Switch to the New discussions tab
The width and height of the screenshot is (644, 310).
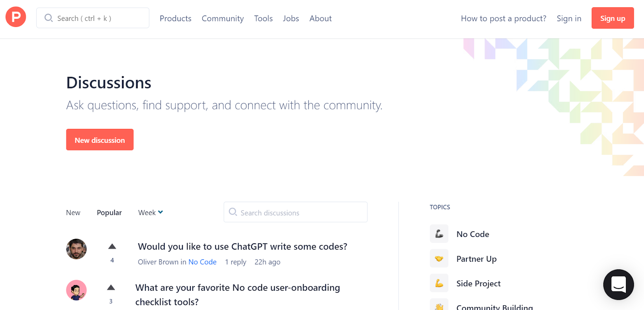pos(73,213)
